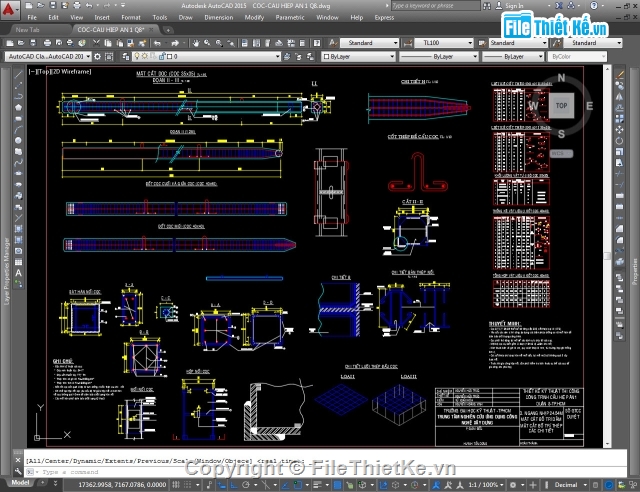
Task: Click the command line input field
Action: 325,472
